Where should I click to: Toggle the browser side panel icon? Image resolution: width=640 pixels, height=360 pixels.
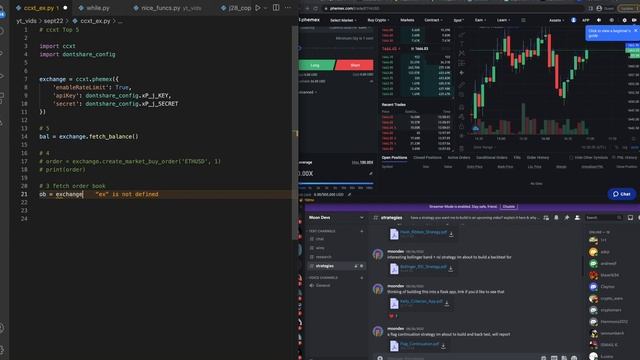coord(590,8)
